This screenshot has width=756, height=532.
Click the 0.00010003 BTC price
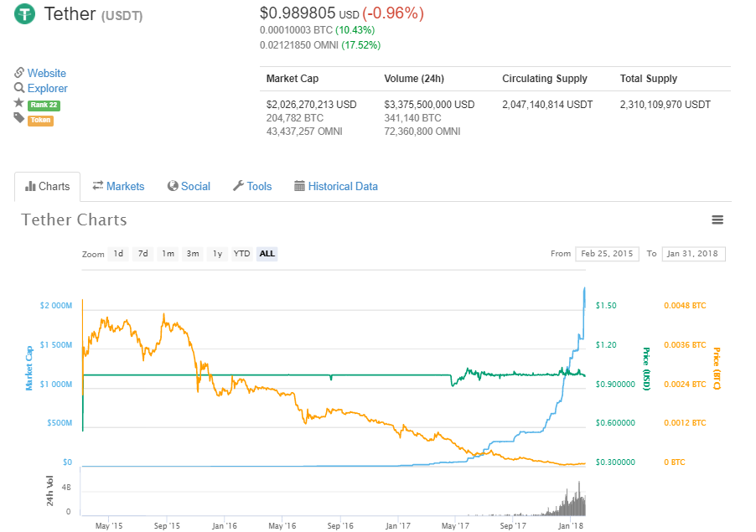[296, 30]
